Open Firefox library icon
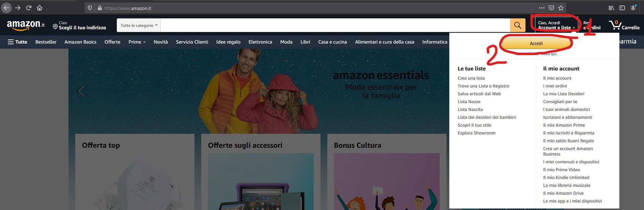 [611, 8]
